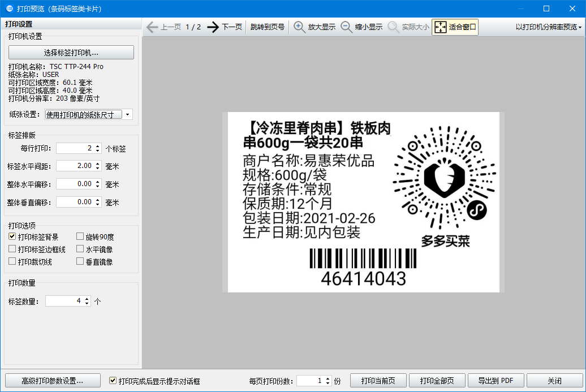The image size is (586, 392).
Task: Adjust 每页打印份数 spinner arrows
Action: 328,381
